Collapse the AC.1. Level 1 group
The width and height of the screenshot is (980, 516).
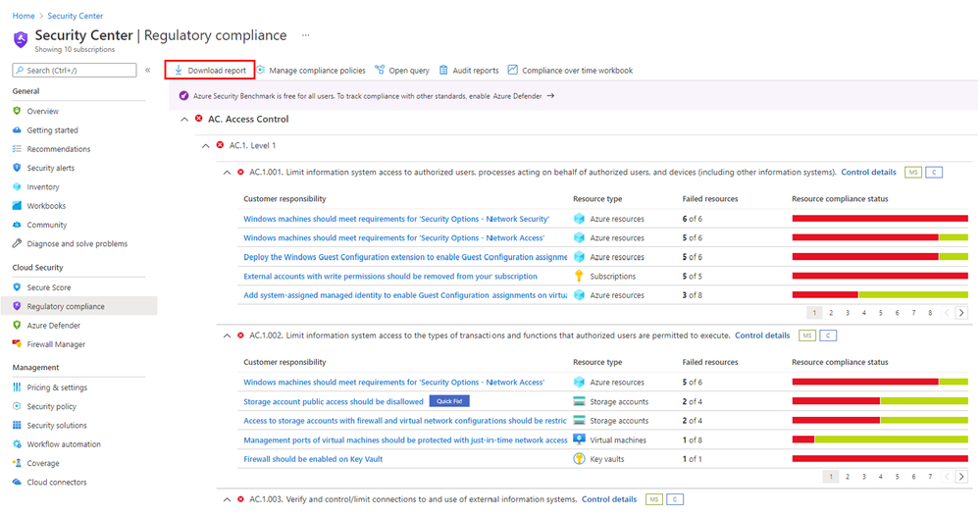pos(206,145)
